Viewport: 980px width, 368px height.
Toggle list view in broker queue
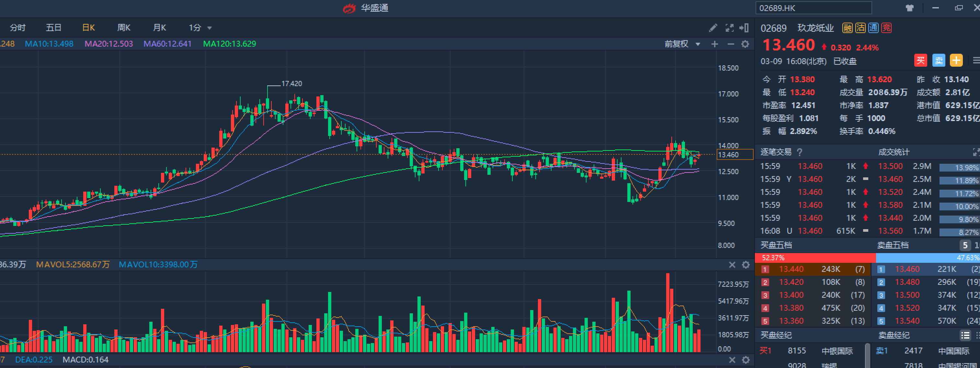(x=965, y=335)
